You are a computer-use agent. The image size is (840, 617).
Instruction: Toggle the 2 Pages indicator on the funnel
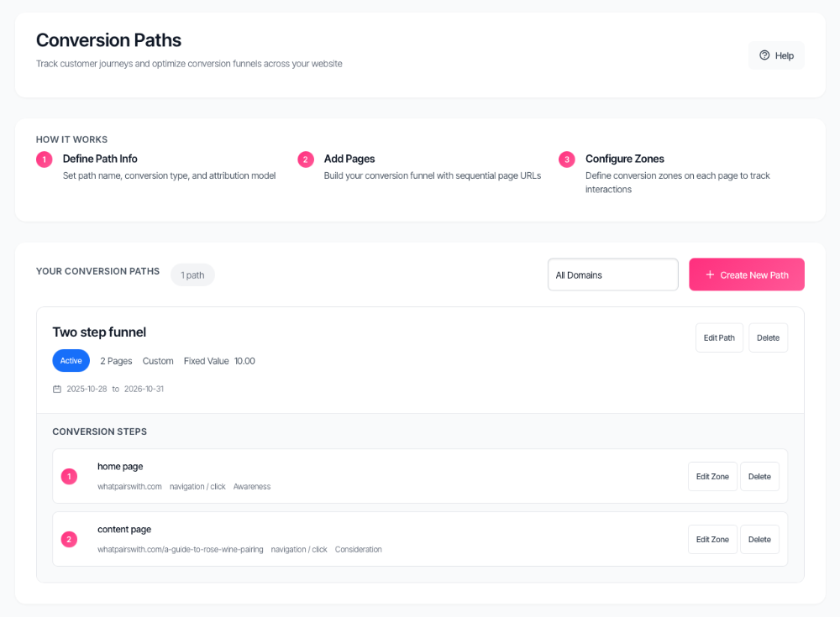point(116,360)
